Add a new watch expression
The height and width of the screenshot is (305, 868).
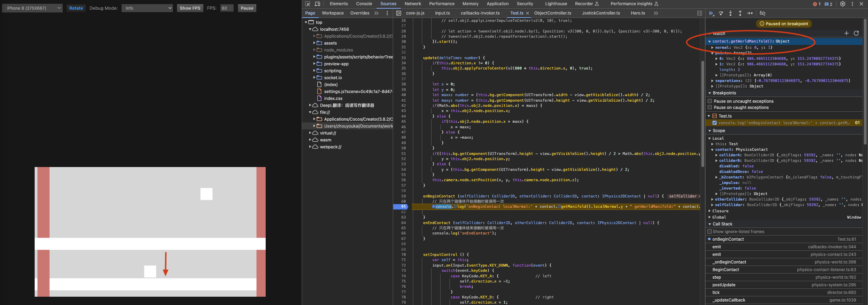click(x=846, y=33)
